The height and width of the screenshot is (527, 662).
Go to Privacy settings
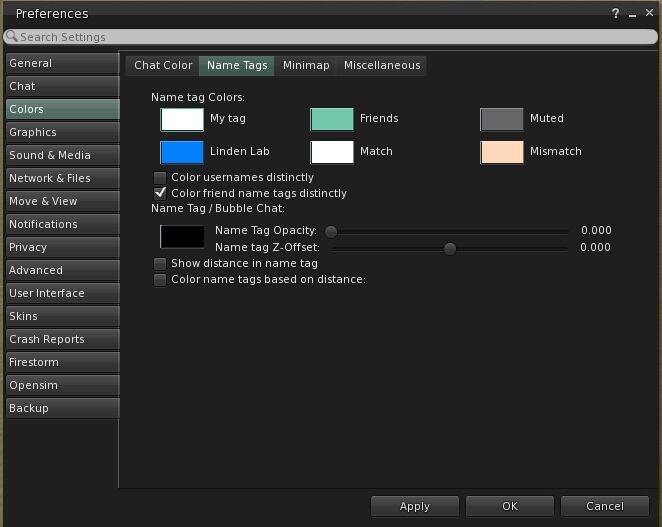coord(63,247)
